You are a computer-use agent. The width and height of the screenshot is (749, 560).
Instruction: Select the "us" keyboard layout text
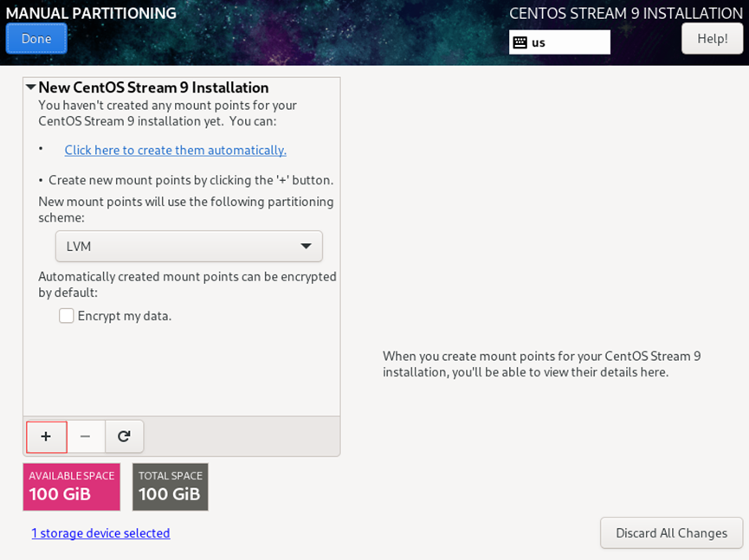coord(539,42)
